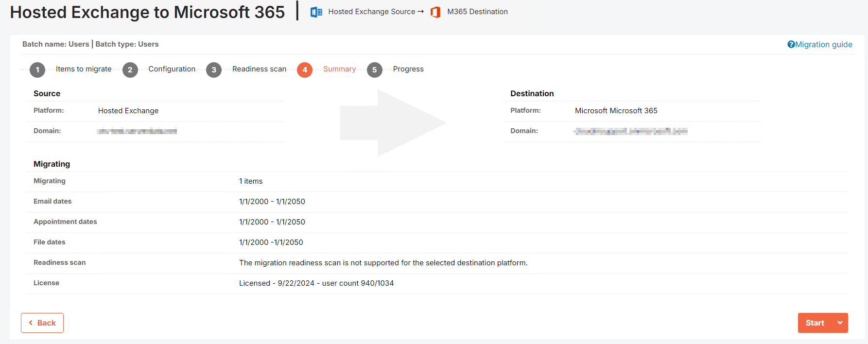Start the migration with Start button
The image size is (868, 344).
(815, 323)
